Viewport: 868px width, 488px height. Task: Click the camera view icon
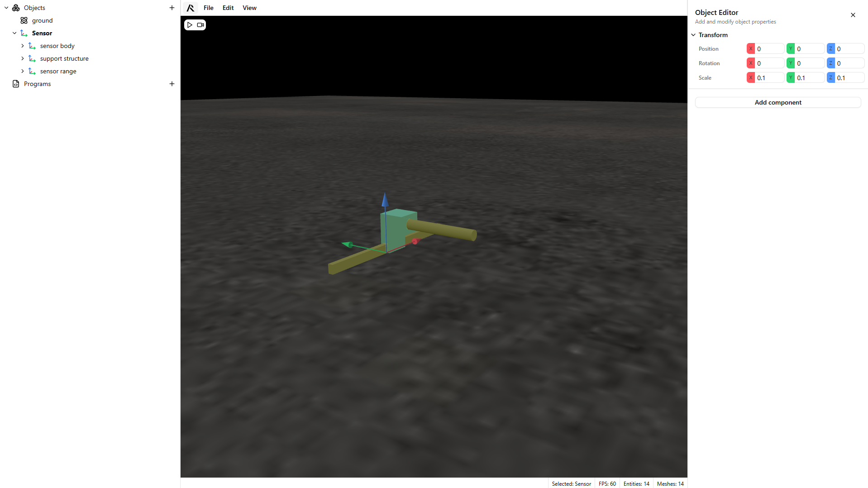coord(200,25)
